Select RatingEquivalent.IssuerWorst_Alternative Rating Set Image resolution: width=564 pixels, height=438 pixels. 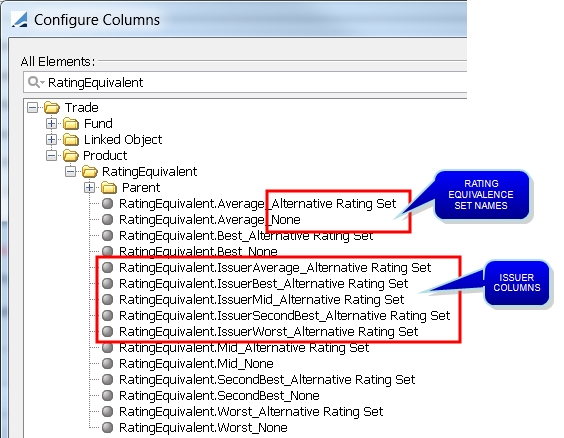point(268,331)
